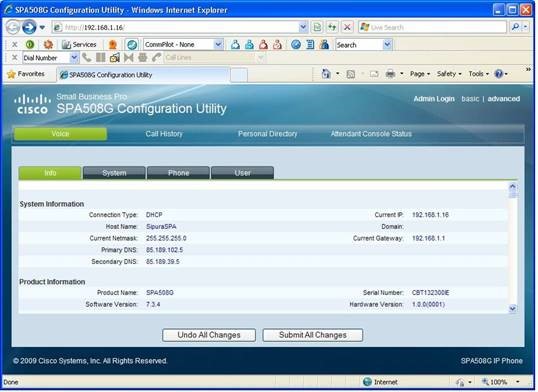Click the blue help question icon
Image resolution: width=538 pixels, height=392 pixels.
(x=499, y=74)
